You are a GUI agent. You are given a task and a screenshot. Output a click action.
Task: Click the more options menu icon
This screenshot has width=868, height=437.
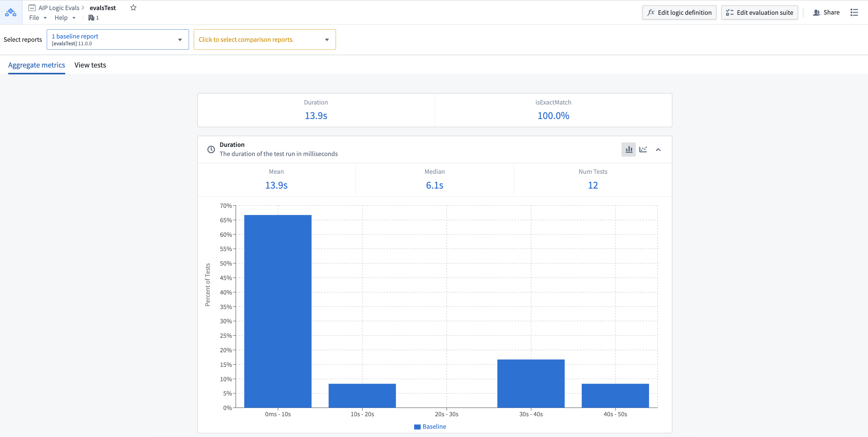(855, 12)
